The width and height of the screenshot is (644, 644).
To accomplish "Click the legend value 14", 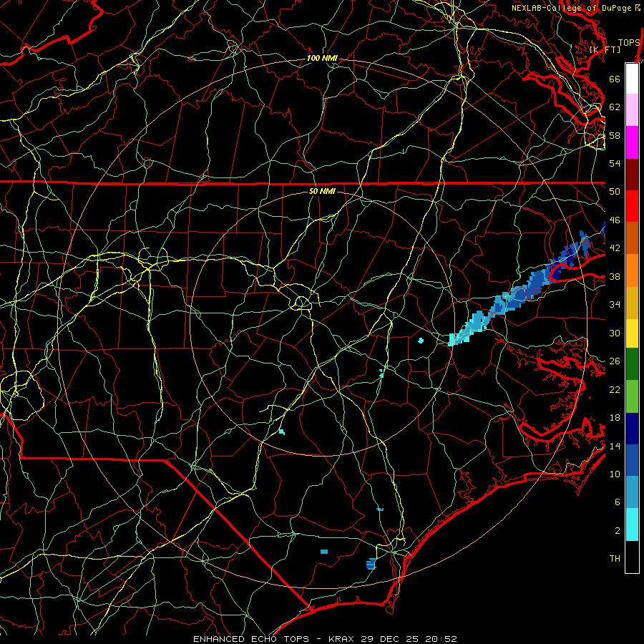I will click(615, 446).
